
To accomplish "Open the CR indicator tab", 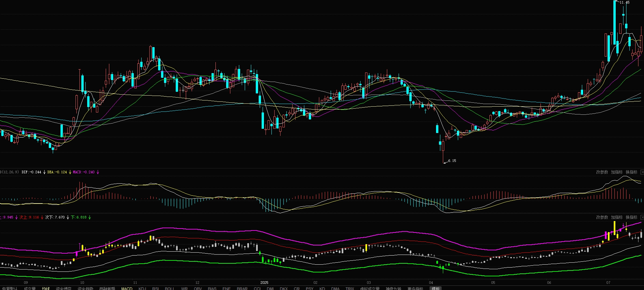I will (x=297, y=288).
